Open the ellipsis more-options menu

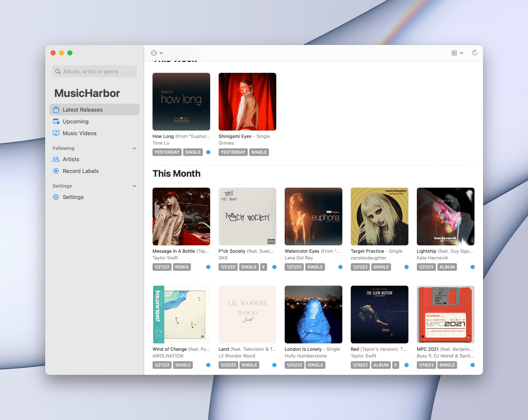[157, 53]
